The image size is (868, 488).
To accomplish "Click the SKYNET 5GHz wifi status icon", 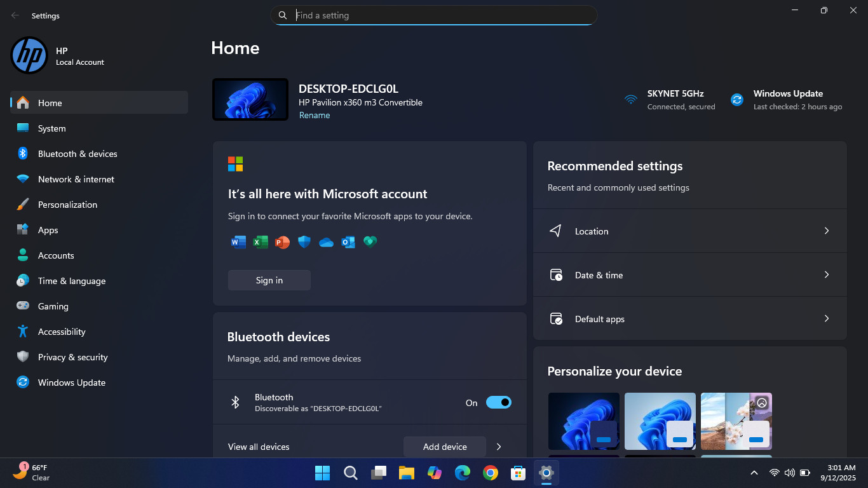I will coord(630,100).
